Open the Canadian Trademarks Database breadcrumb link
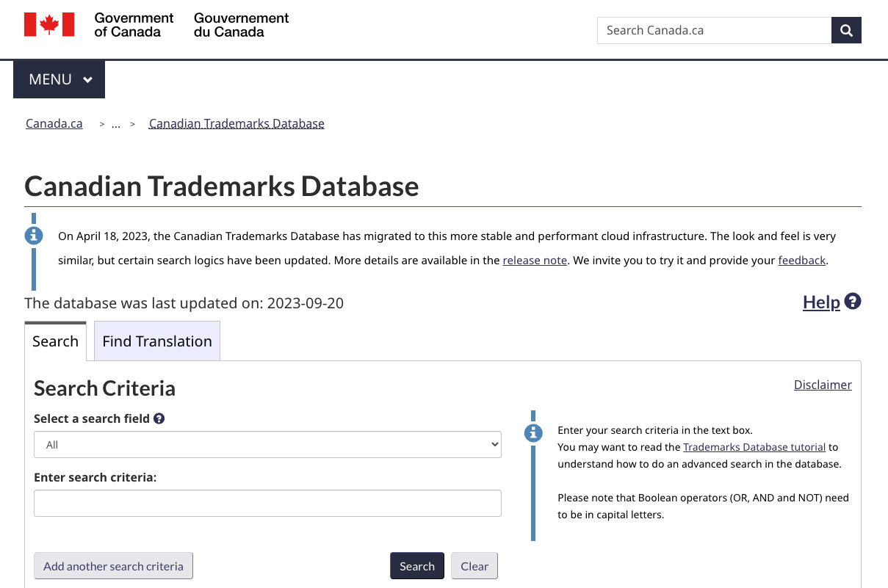 (x=237, y=123)
